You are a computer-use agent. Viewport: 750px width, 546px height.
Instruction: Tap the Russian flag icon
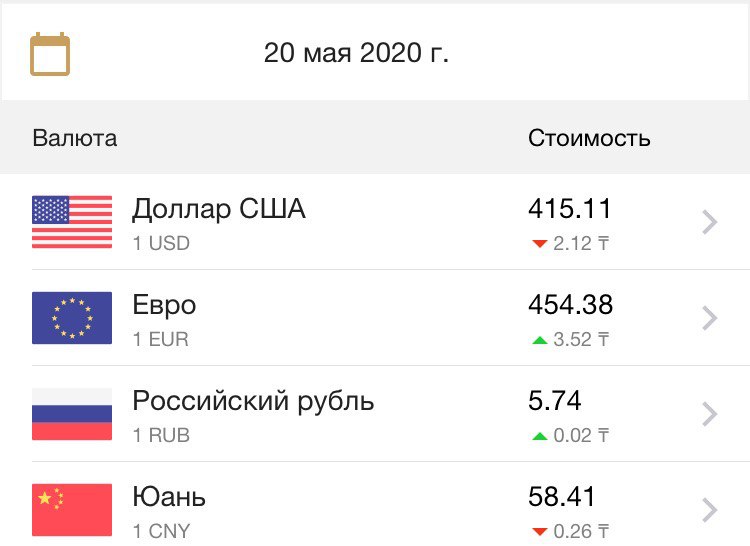point(72,414)
